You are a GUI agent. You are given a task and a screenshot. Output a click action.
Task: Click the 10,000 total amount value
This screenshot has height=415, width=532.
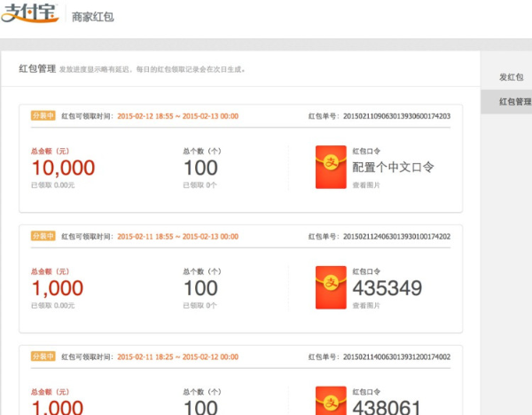click(x=62, y=168)
